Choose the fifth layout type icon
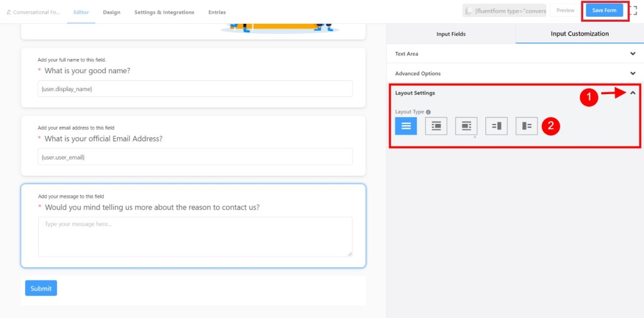The width and height of the screenshot is (644, 318). [x=527, y=126]
